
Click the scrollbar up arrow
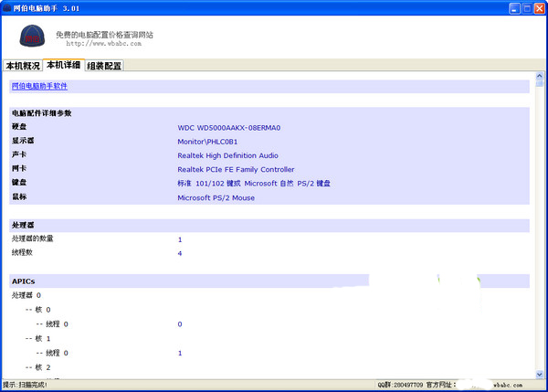click(x=539, y=76)
